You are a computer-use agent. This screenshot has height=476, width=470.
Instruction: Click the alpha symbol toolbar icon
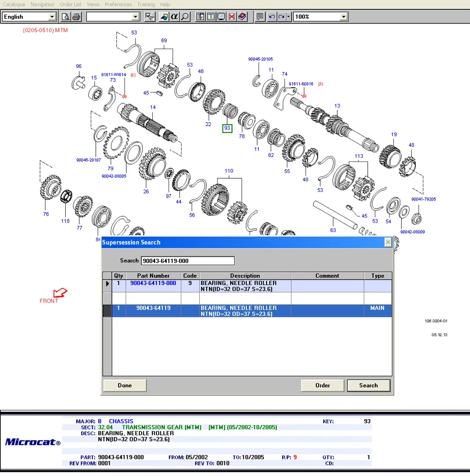pos(174,17)
